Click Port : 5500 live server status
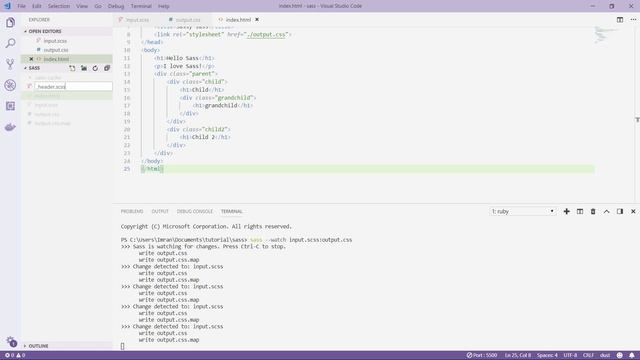 [482, 355]
